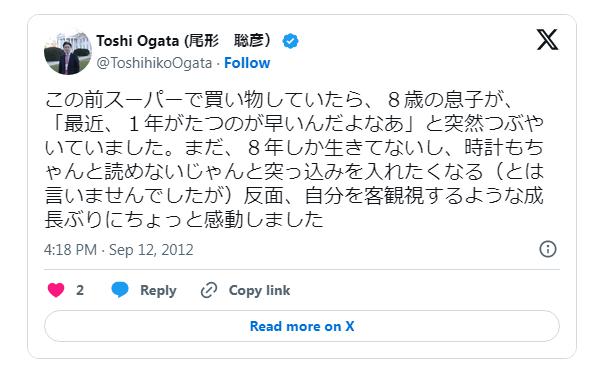Open the 4:18 PM timestamp link
The width and height of the screenshot is (606, 376).
70,250
